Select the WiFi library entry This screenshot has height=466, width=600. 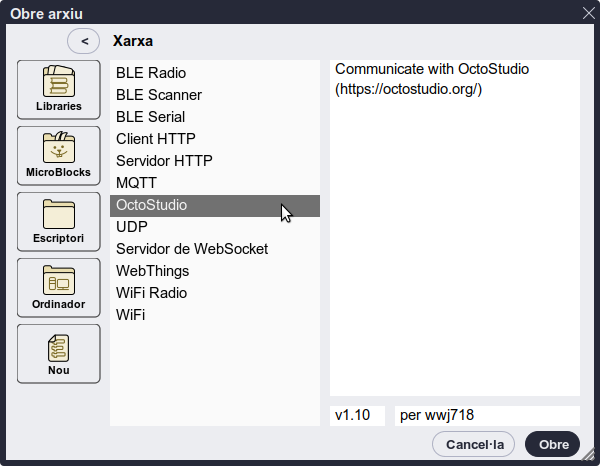[x=215, y=315]
